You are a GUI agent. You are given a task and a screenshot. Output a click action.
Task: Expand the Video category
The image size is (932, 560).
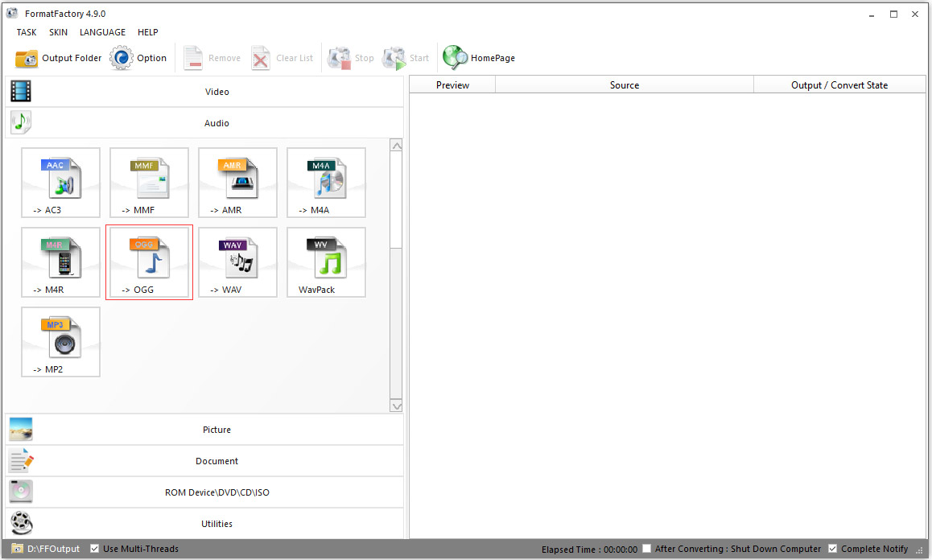point(204,92)
